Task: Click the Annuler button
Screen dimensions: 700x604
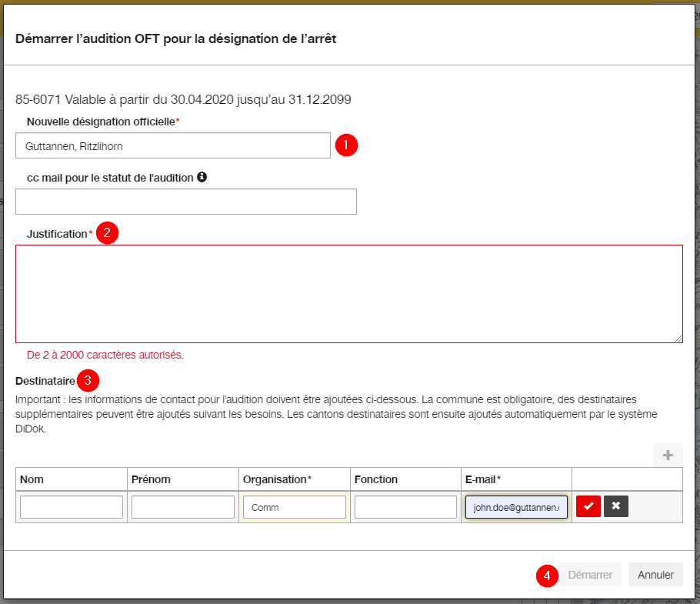Action: click(655, 575)
